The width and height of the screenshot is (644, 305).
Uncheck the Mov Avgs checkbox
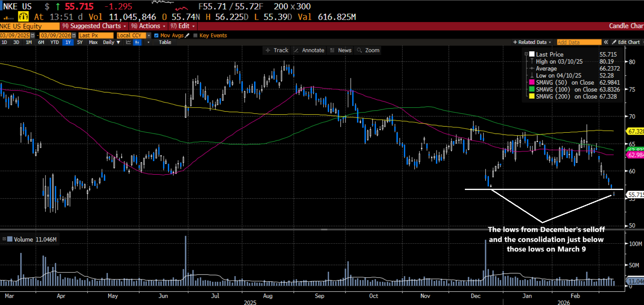pyautogui.click(x=156, y=36)
